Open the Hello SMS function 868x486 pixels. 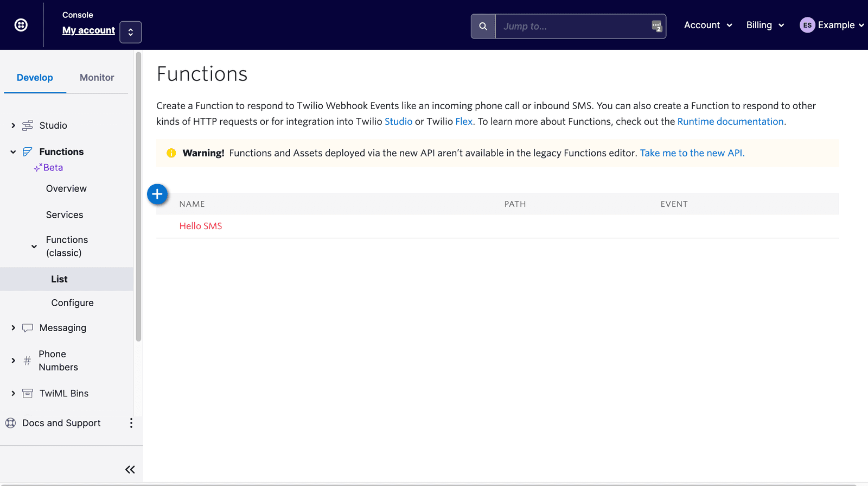pos(201,226)
